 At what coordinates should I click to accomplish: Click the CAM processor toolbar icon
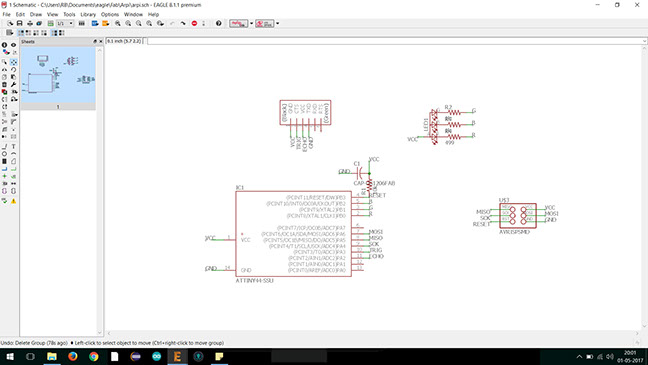[39, 24]
